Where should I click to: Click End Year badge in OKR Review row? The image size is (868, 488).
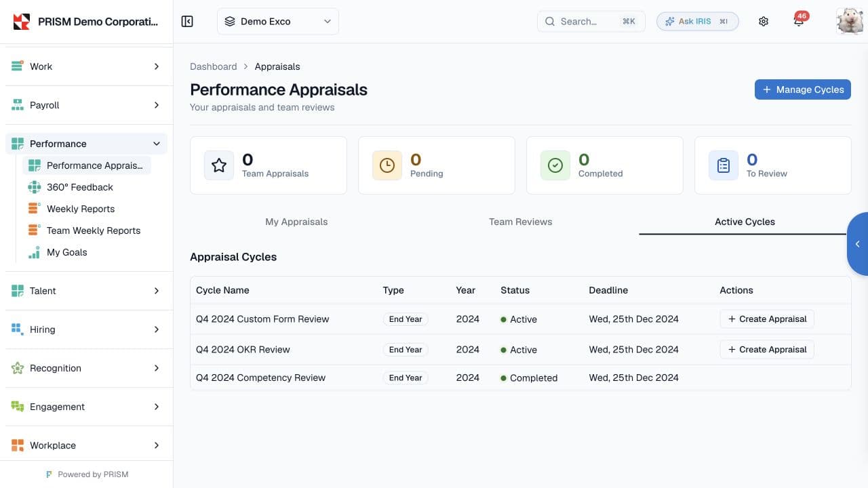pyautogui.click(x=406, y=350)
